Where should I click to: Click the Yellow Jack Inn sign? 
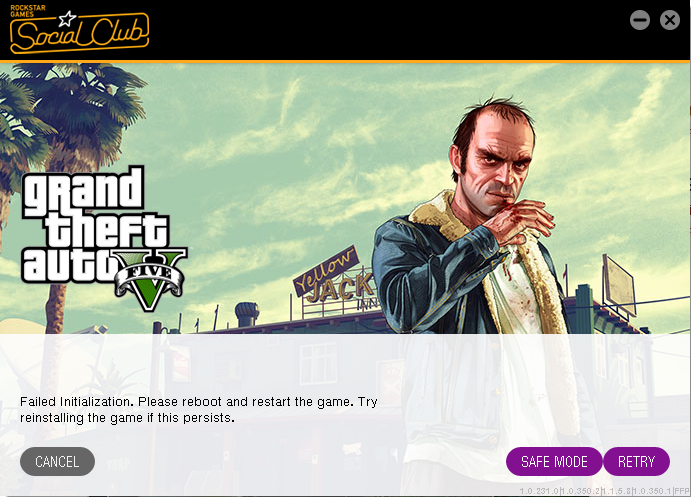[x=333, y=280]
